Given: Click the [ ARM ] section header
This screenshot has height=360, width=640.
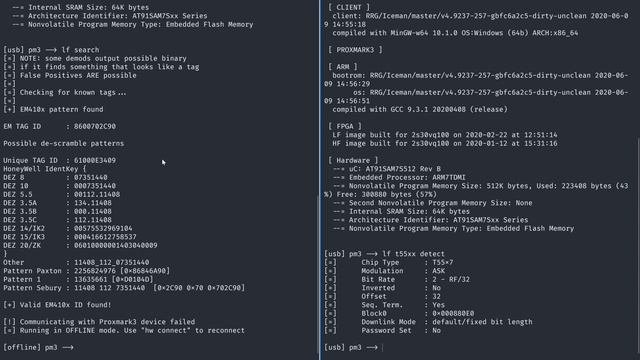Looking at the screenshot, I should [x=343, y=67].
